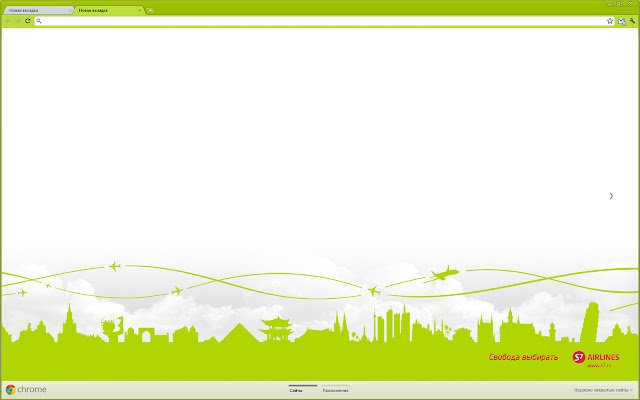
Task: Click the Свобода выбирать slogan text
Action: (x=523, y=357)
